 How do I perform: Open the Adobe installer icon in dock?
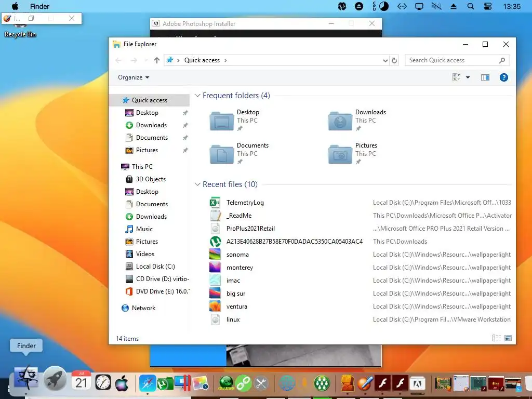tap(418, 383)
